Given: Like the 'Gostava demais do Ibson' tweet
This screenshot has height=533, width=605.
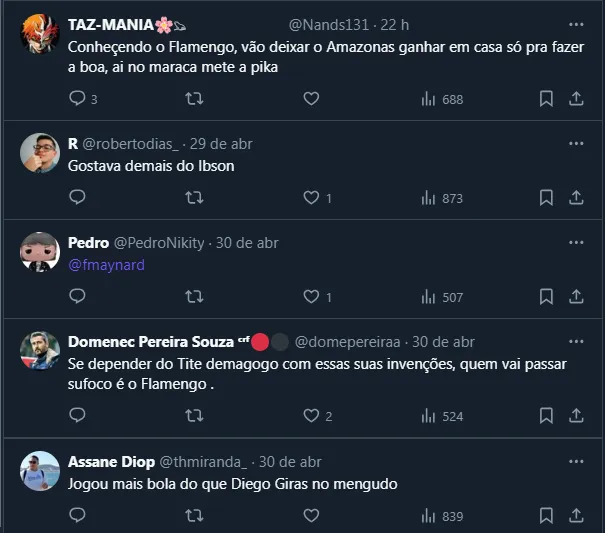Looking at the screenshot, I should coord(311,198).
